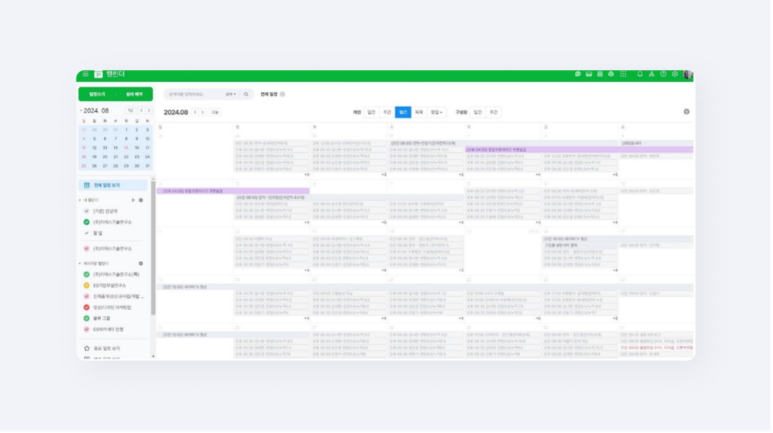This screenshot has width=773, height=433.
Task: Click the Today (오늘) button beside 2024.08
Action: click(215, 113)
